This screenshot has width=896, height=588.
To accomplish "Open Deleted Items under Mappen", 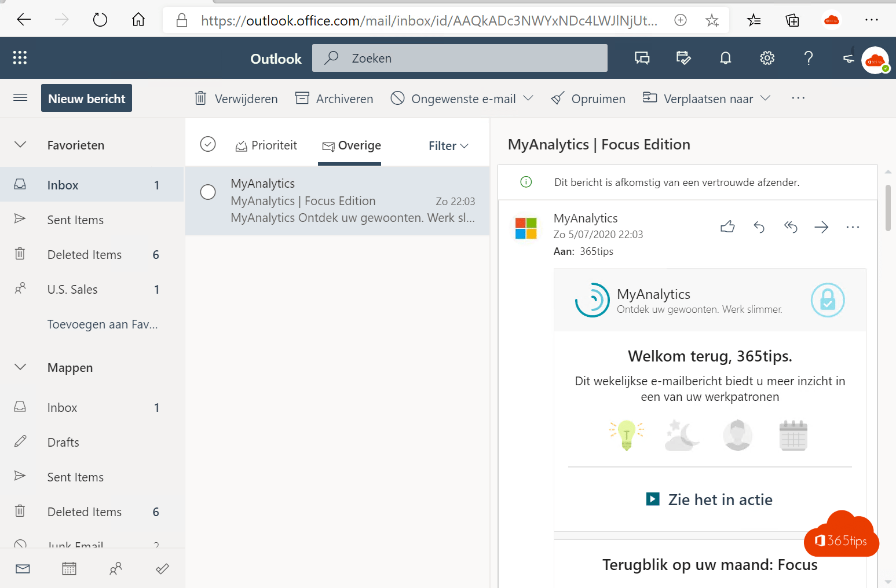I will coord(92,512).
